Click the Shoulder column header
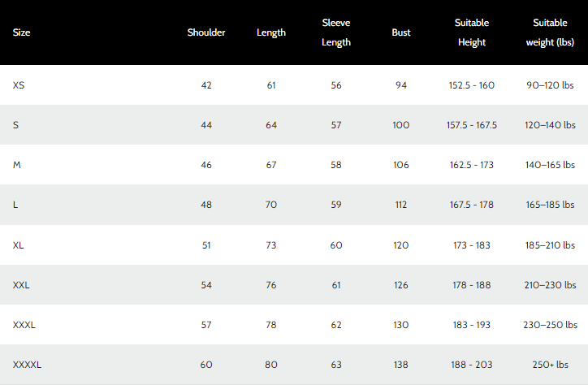Screen dimensions: 588x385 click(x=206, y=33)
